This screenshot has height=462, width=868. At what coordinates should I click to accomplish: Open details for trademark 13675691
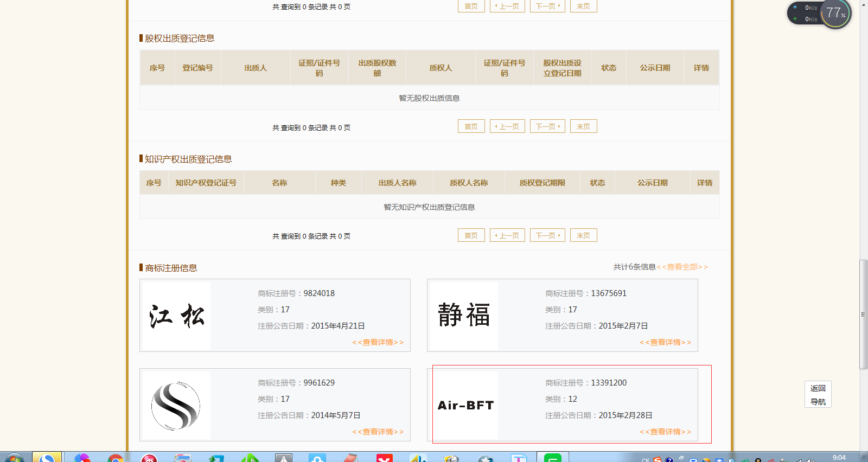[665, 342]
